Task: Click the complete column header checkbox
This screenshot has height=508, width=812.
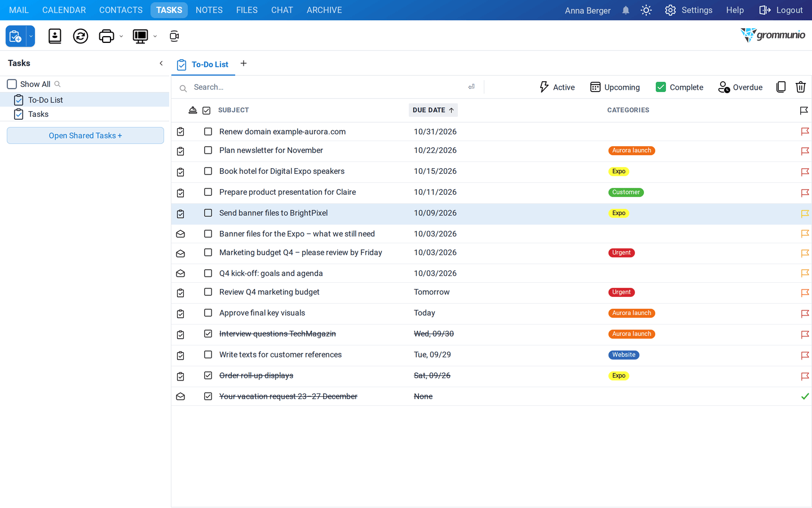Action: pos(206,111)
